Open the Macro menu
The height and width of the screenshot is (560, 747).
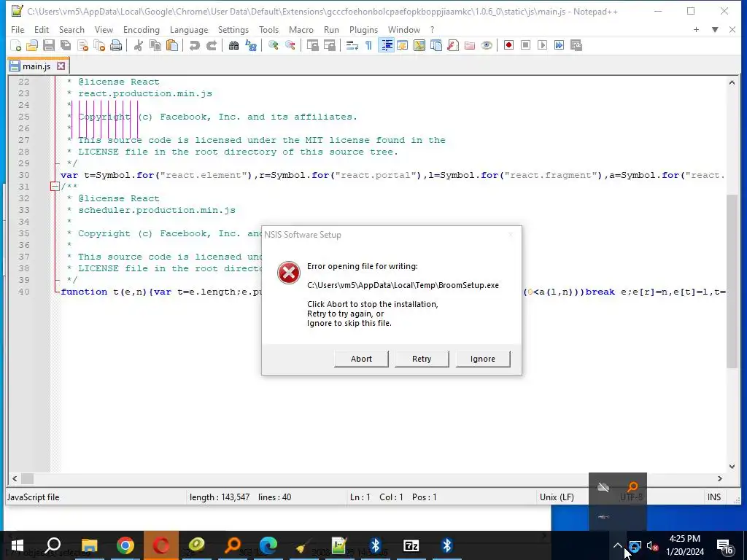[x=301, y=29]
